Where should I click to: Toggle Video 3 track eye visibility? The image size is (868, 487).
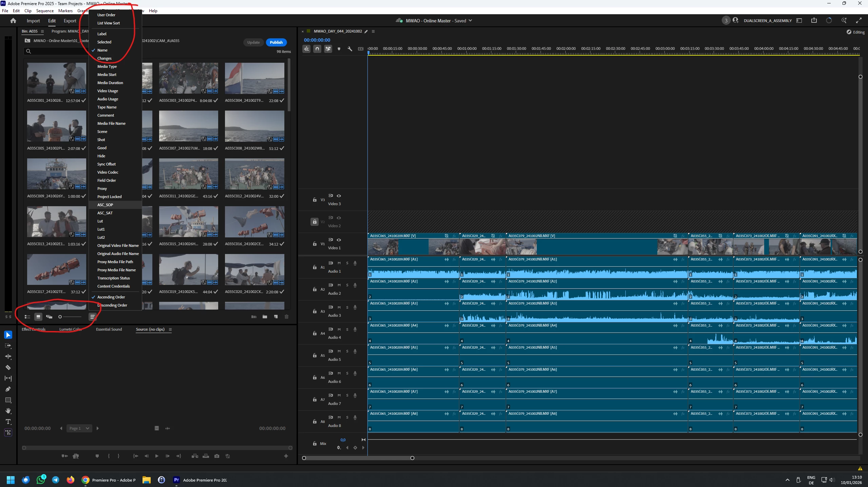coord(339,196)
